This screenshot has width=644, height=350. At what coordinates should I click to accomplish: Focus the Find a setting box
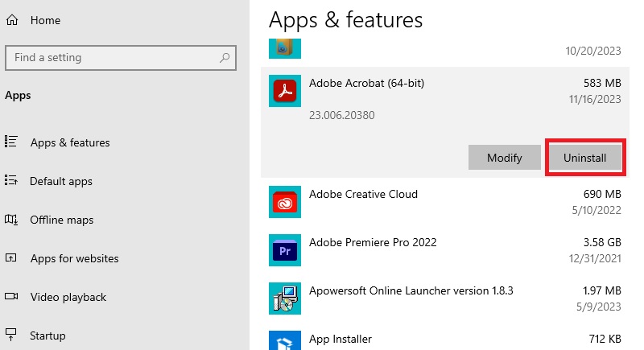point(121,58)
